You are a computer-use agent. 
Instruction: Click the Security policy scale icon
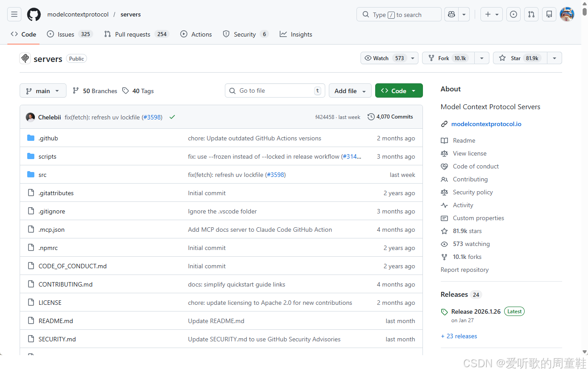[x=444, y=193]
